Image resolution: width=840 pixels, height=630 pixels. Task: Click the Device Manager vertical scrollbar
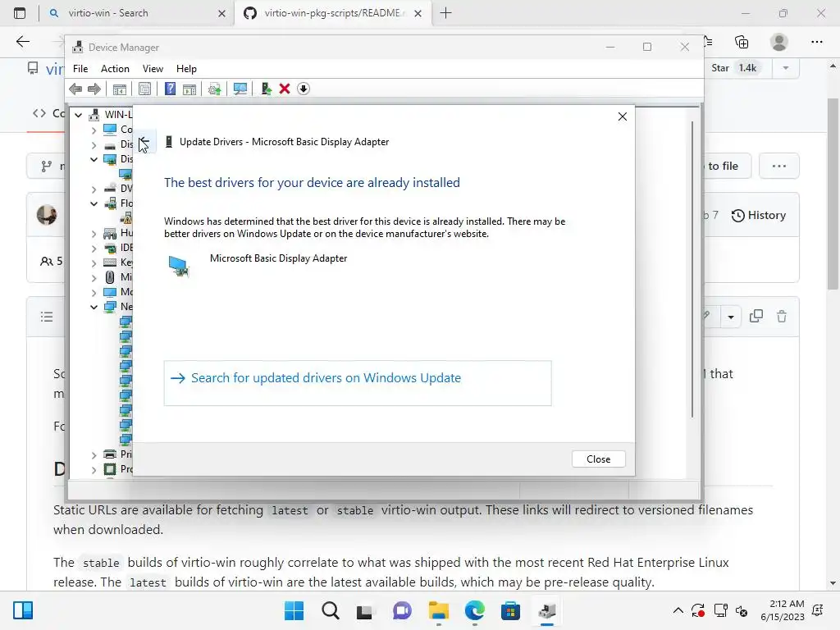692,269
